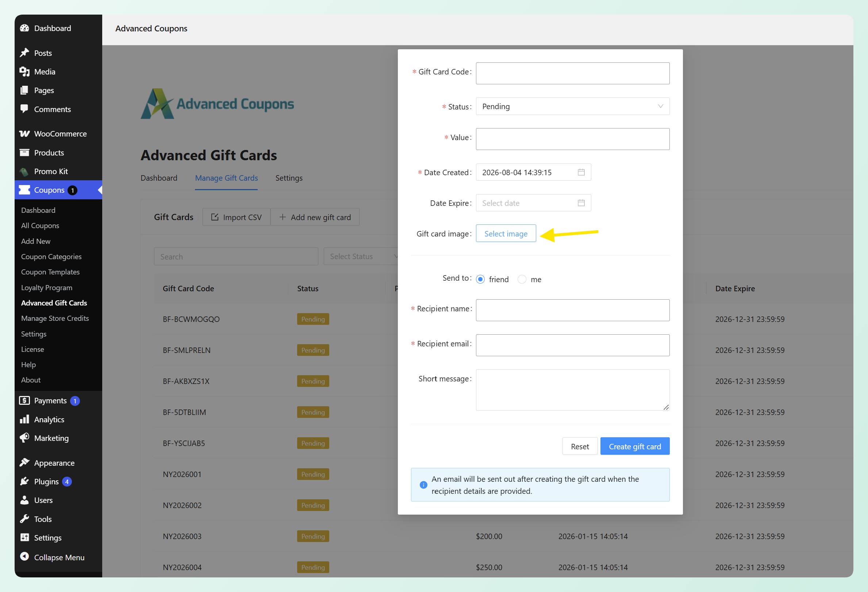Click gift card code NY2026003
The height and width of the screenshot is (592, 868).
tap(182, 536)
